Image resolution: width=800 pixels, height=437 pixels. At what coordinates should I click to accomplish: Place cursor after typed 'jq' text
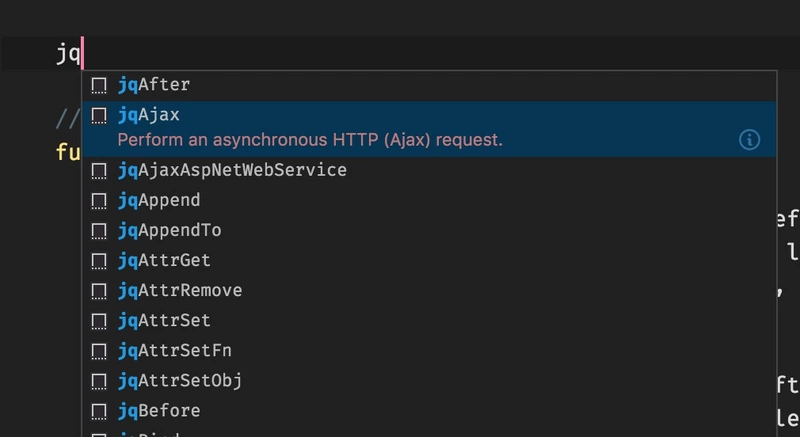[81, 54]
